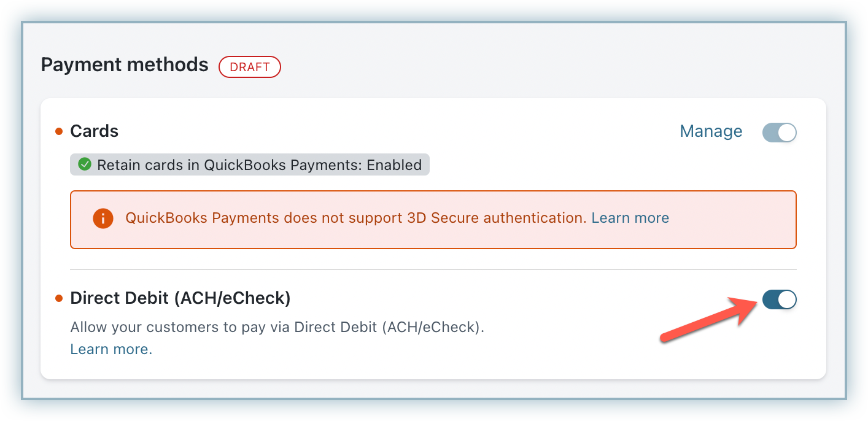The width and height of the screenshot is (868, 421).
Task: Select the Direct Debit (ACH/eCheck) title
Action: click(x=180, y=298)
